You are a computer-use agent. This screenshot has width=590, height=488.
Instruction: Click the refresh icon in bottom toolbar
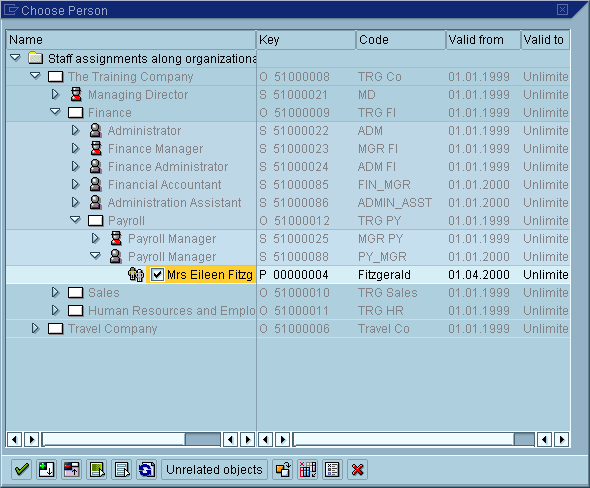146,469
